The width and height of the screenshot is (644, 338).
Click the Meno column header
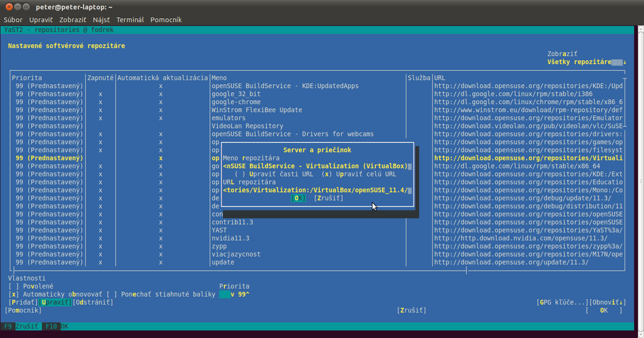pos(219,78)
